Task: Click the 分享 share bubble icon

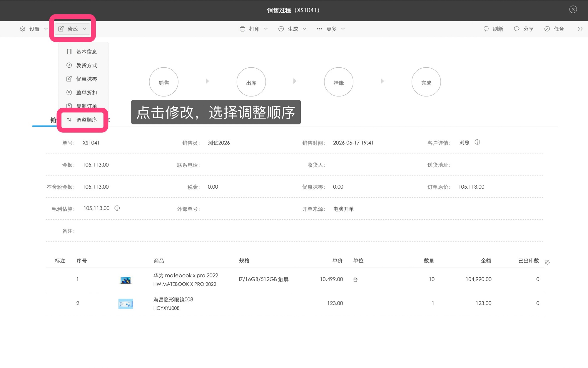Action: [517, 29]
